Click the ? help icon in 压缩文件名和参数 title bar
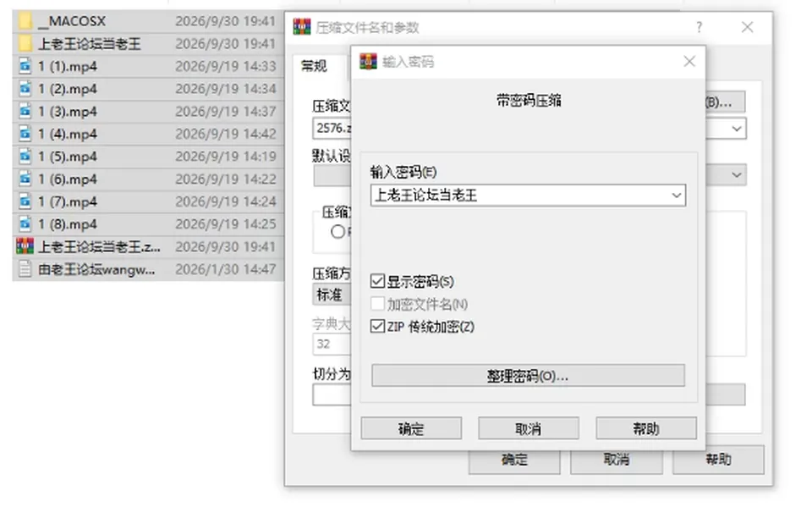Viewport: 812px width, 518px height. [700, 27]
